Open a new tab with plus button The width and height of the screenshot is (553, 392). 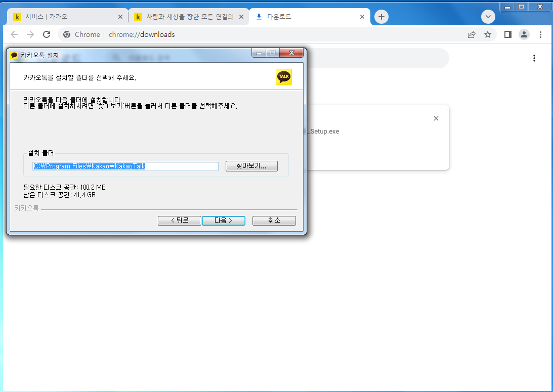[x=381, y=17]
